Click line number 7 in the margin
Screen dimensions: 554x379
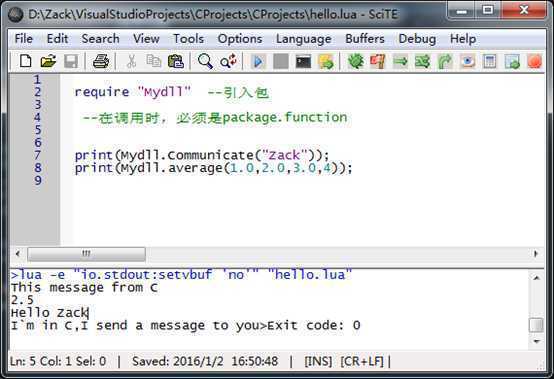click(x=37, y=155)
